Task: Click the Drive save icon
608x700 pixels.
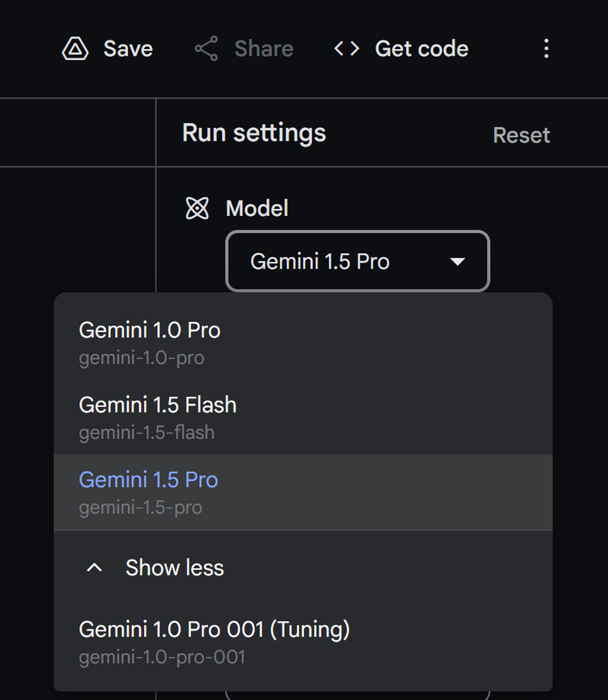Action: [76, 48]
